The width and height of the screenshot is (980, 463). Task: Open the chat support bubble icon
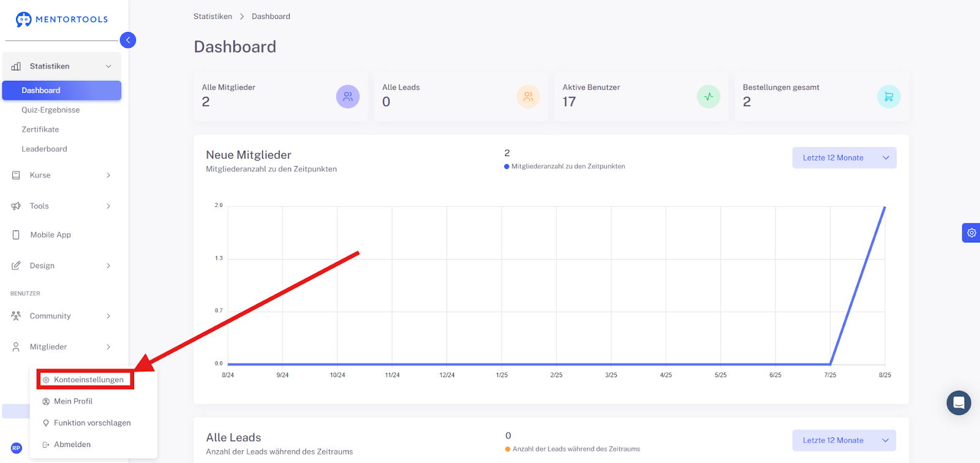(x=959, y=403)
